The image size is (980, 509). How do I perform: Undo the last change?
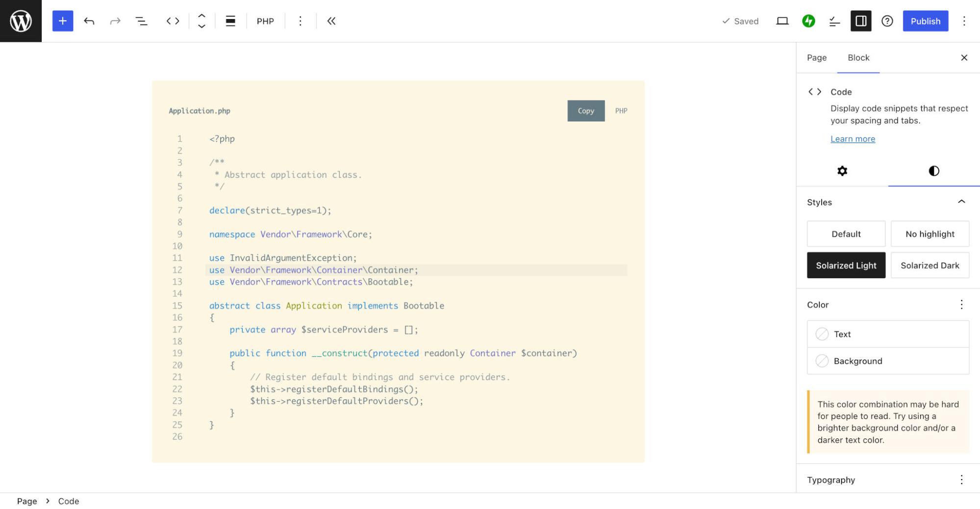[x=89, y=21]
